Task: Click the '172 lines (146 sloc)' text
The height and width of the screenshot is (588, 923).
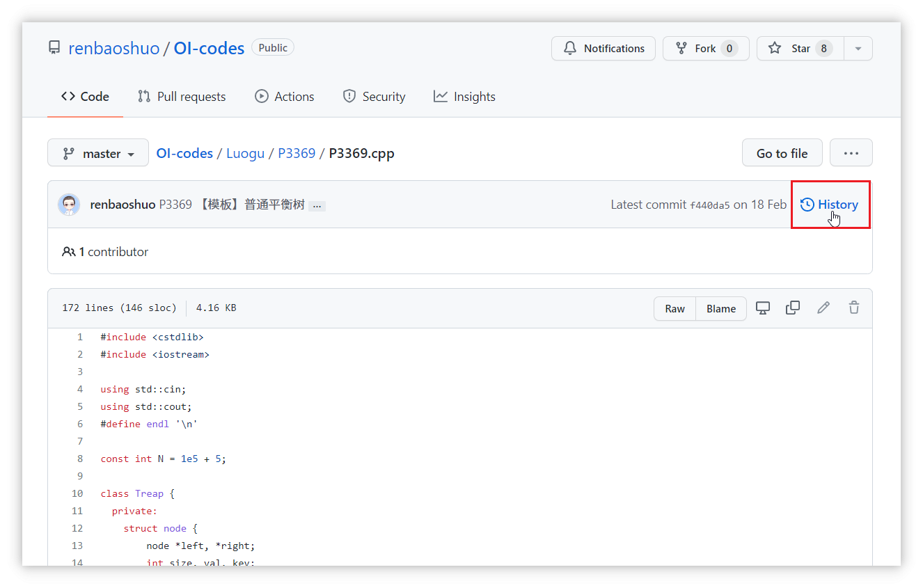Action: pos(119,308)
